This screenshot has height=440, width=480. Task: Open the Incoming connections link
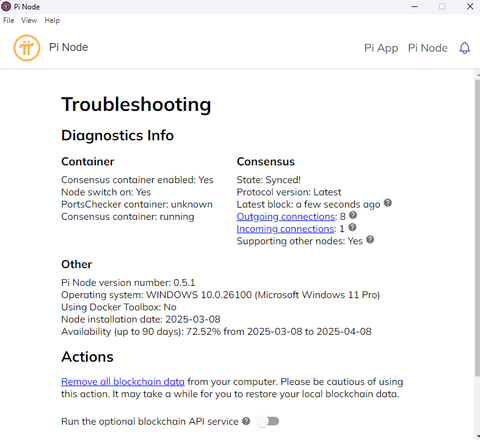click(285, 229)
